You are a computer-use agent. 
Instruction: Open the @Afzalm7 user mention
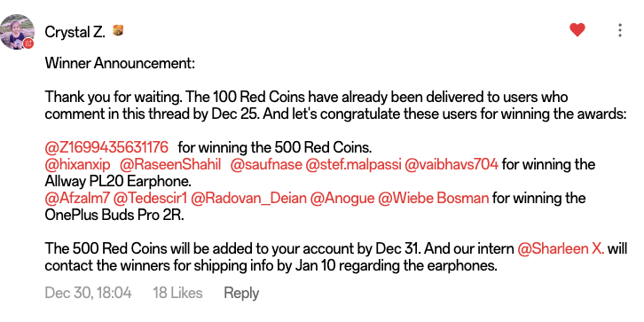tap(77, 199)
